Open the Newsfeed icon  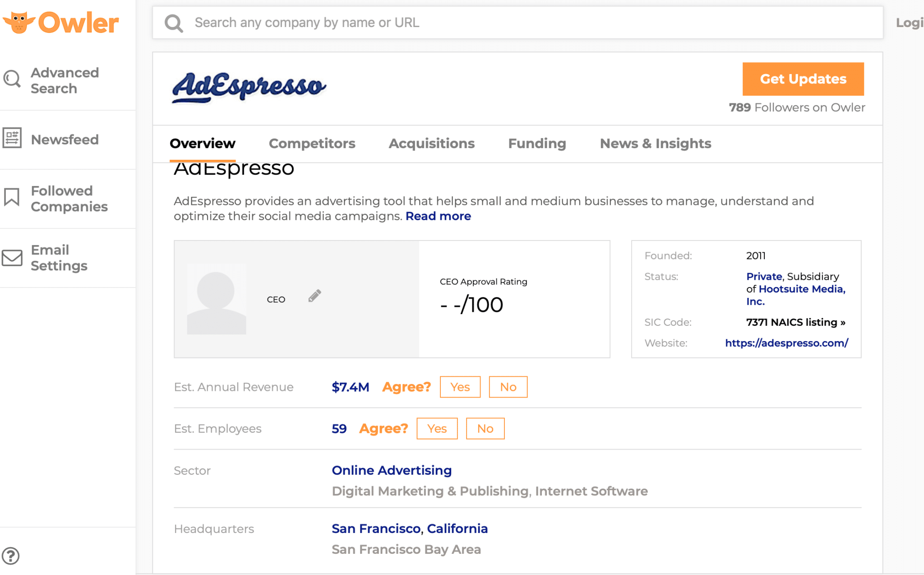[12, 138]
